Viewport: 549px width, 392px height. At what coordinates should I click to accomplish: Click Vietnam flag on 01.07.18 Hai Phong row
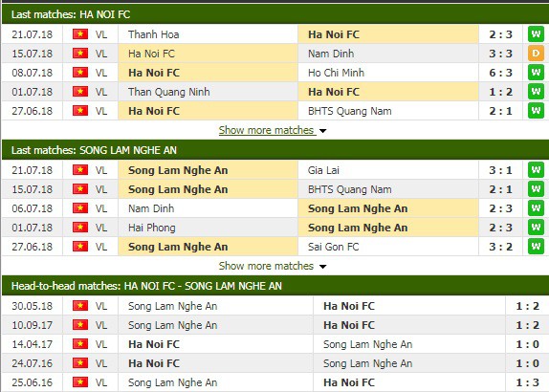[x=80, y=228]
